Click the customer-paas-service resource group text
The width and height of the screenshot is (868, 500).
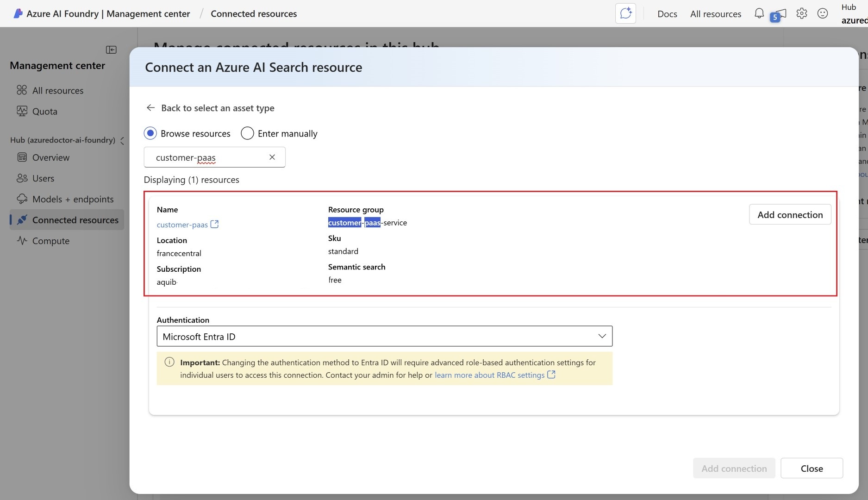point(368,223)
